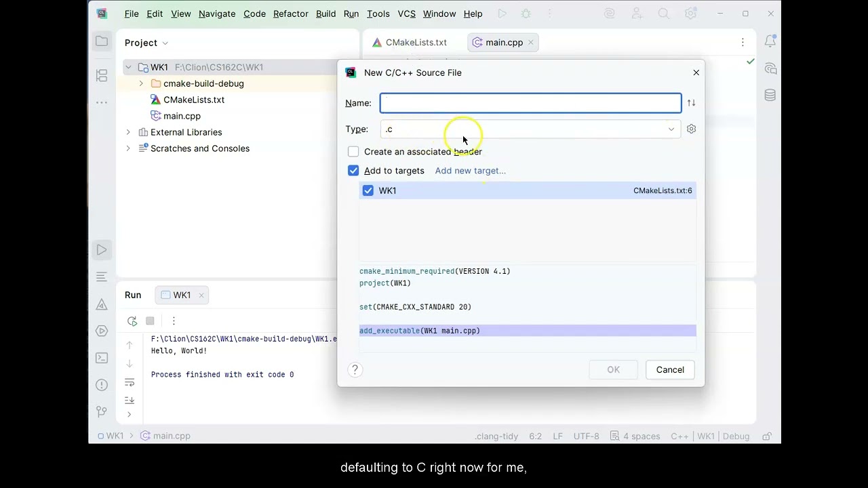Click the 6:2 cursor position in status bar
868x488 pixels.
tap(535, 436)
